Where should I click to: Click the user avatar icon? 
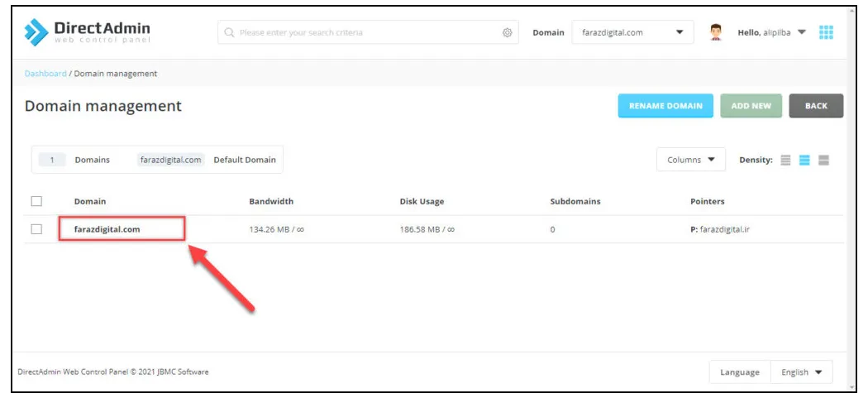pos(716,32)
